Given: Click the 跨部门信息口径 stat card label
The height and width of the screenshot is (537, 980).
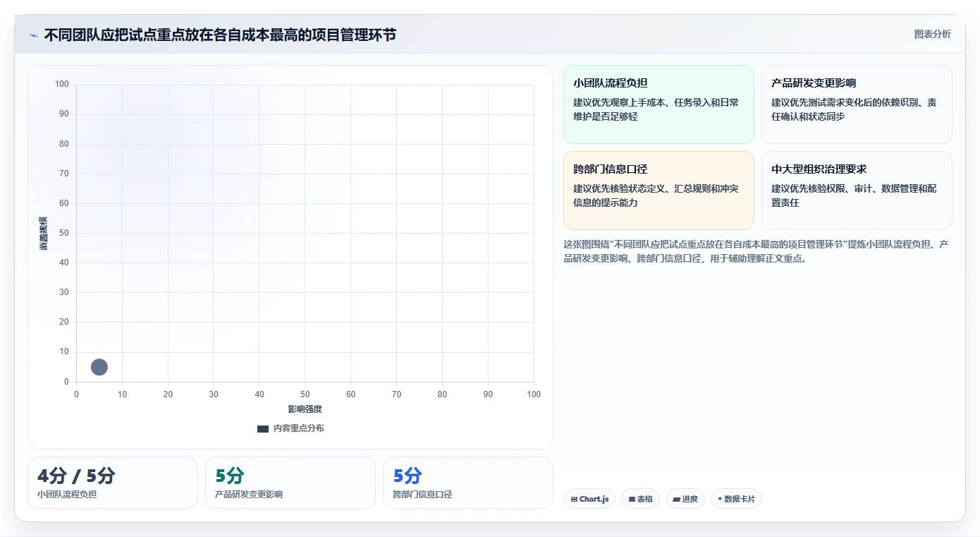Looking at the screenshot, I should pos(422,495).
